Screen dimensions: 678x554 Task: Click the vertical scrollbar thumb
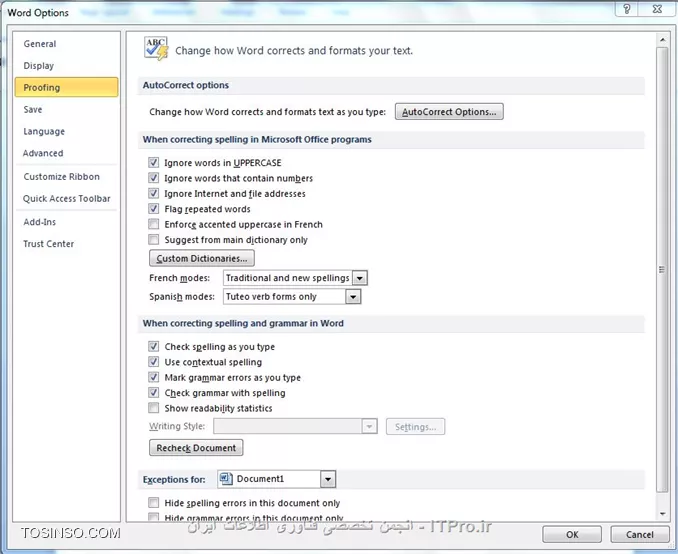click(662, 269)
